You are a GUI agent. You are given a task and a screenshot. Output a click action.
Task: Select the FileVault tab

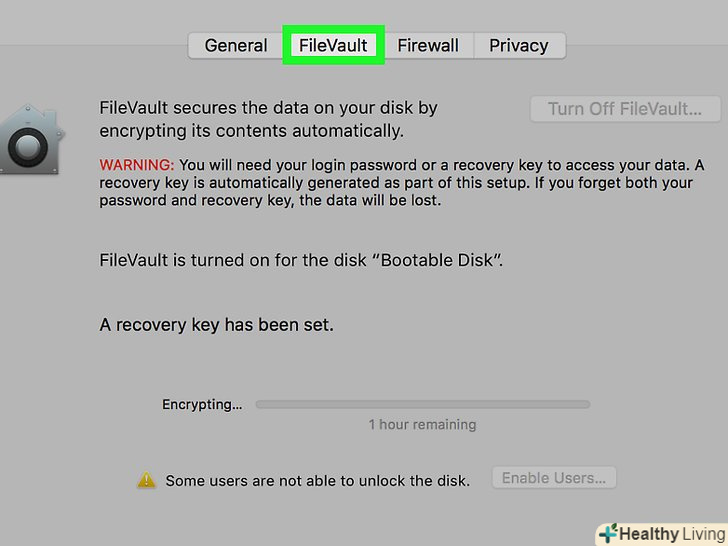tap(333, 46)
